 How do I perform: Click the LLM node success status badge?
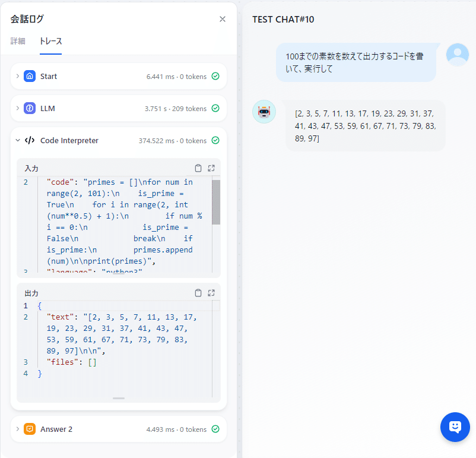click(x=214, y=108)
